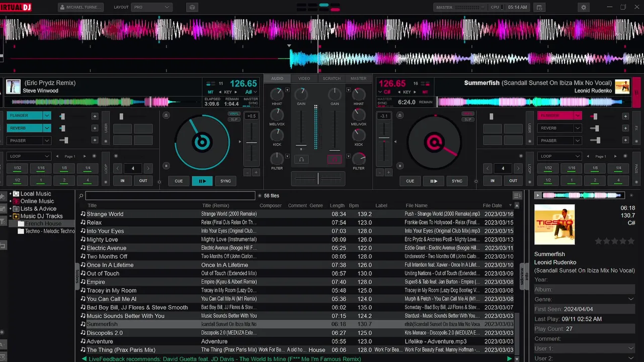The width and height of the screenshot is (644, 362).
Task: Click CUE on left deck
Action: click(179, 181)
